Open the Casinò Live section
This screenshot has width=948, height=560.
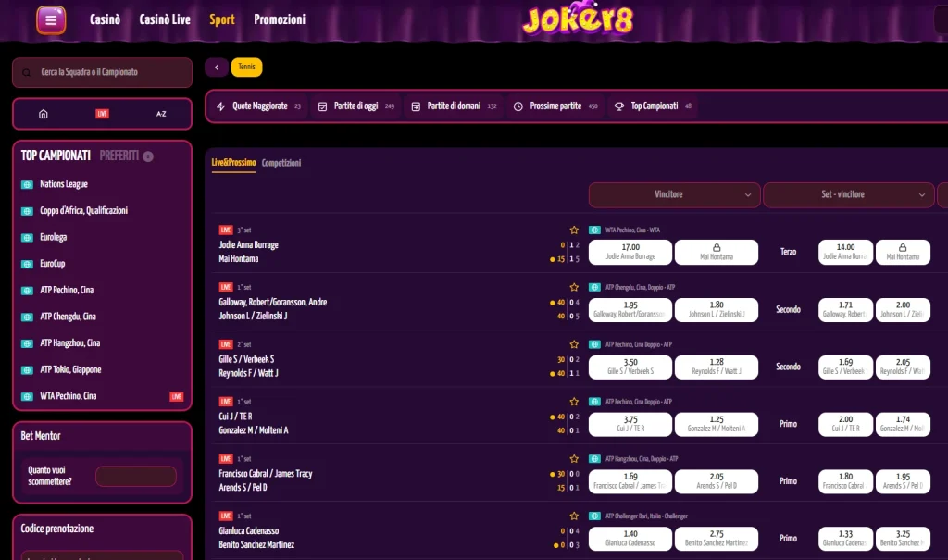click(165, 19)
